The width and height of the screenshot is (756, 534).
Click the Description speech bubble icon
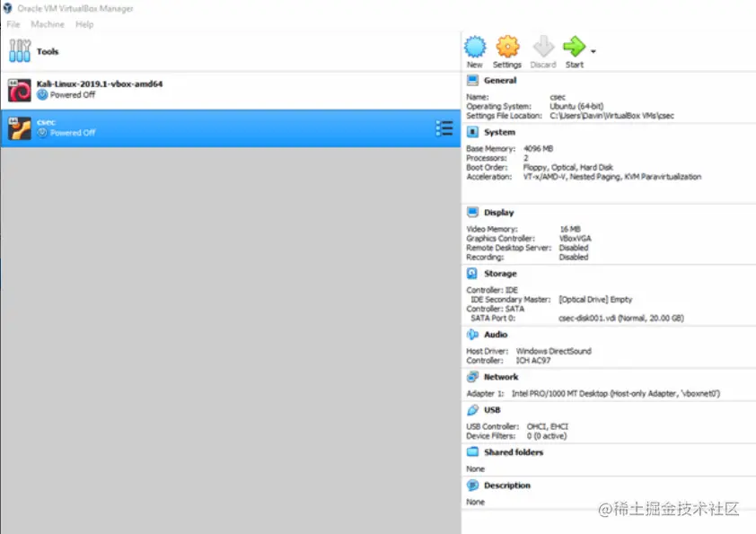tap(472, 486)
